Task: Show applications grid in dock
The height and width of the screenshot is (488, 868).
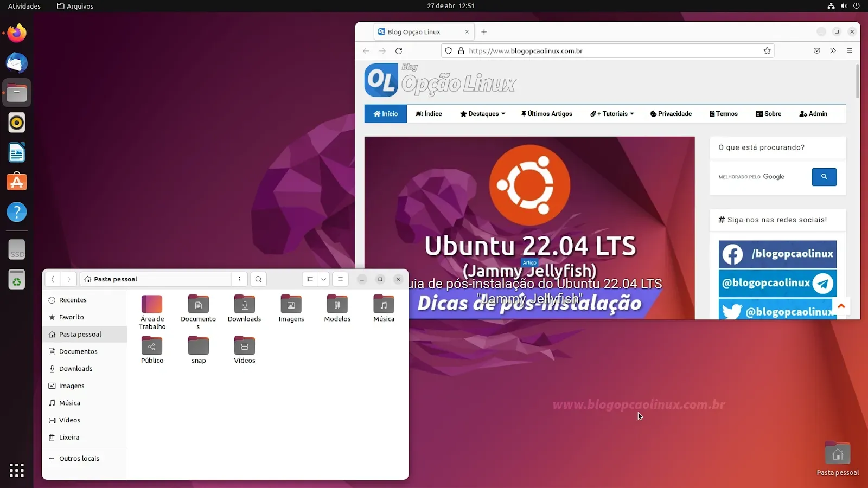Action: 17,470
